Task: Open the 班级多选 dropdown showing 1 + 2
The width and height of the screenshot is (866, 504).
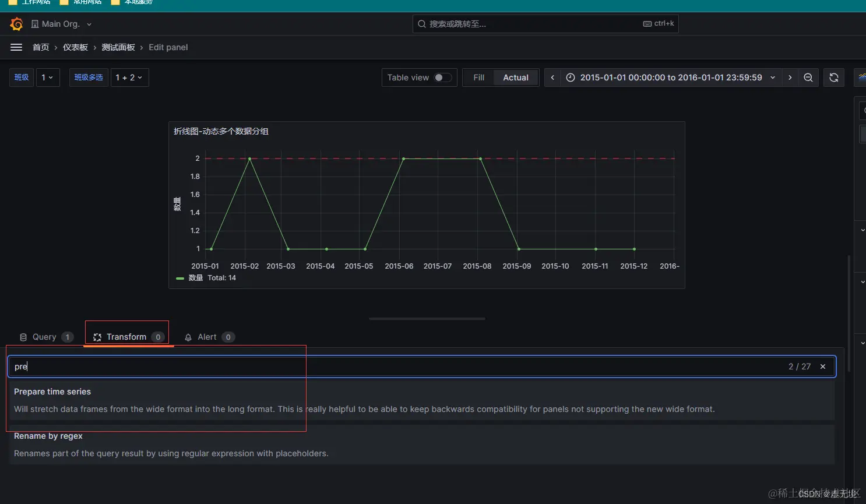Action: coord(129,77)
